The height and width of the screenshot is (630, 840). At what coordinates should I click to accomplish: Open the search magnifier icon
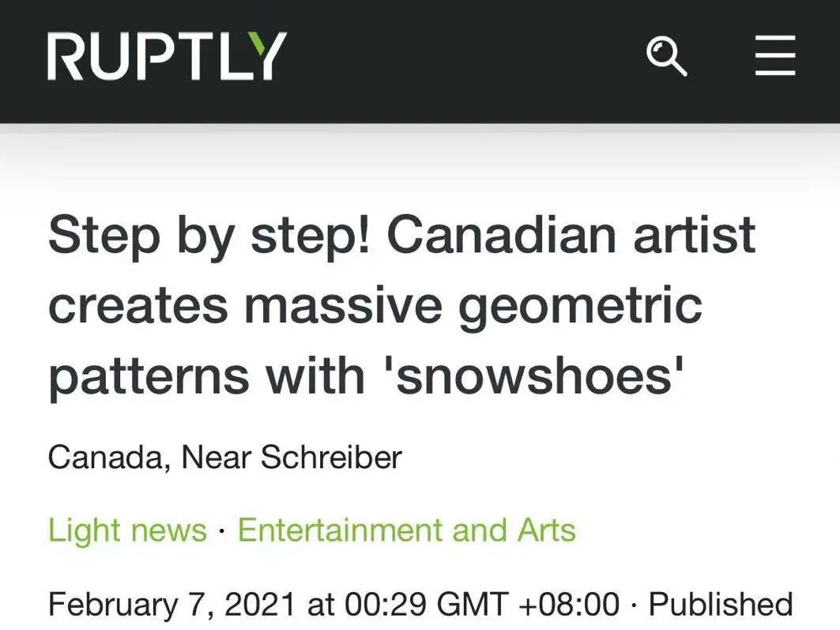[x=666, y=57]
